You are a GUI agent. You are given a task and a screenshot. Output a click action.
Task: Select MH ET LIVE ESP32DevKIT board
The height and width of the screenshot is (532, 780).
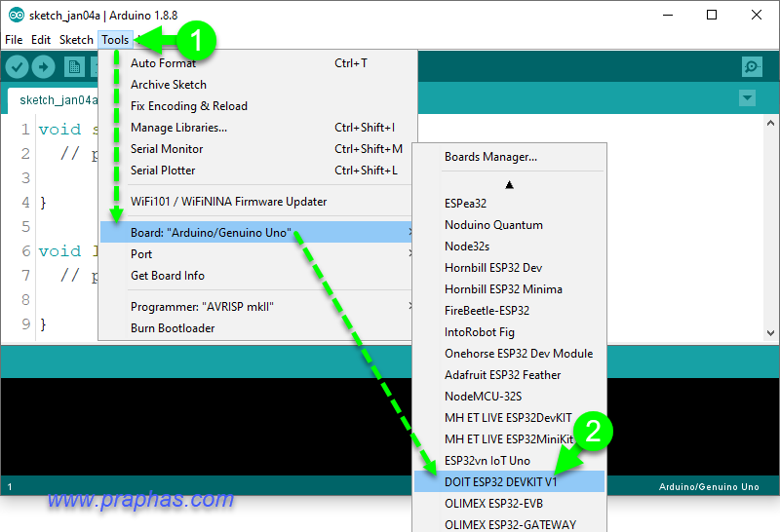509,418
